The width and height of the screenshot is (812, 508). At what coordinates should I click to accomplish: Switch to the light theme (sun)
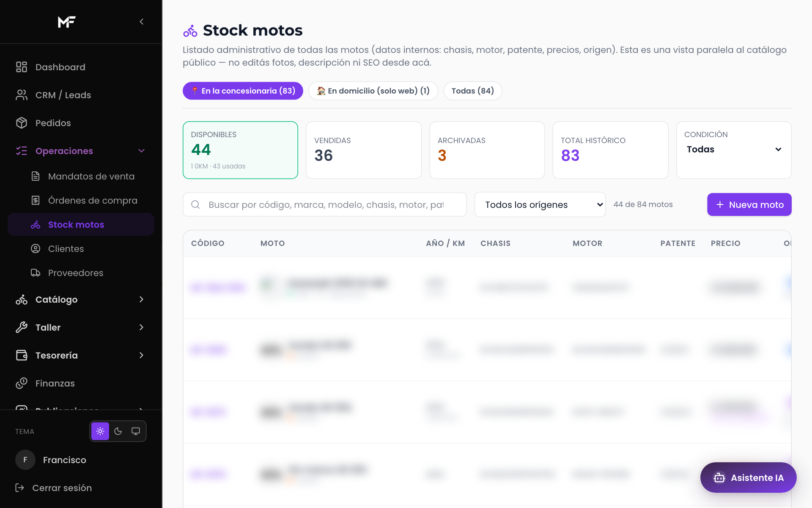click(100, 431)
